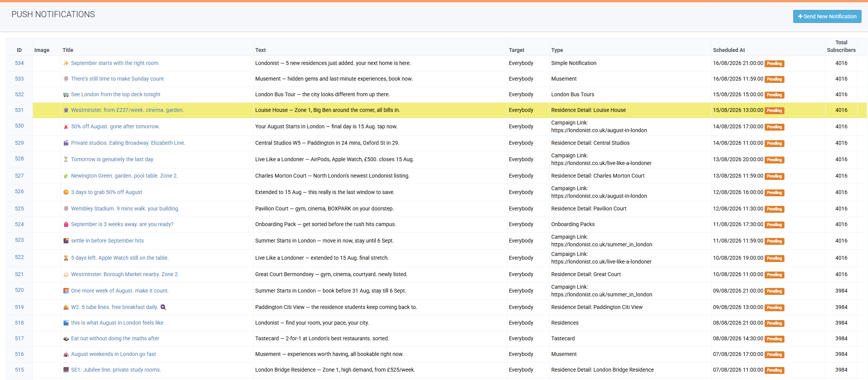Click 'London Bus Tour — the city looks different from up there.'
This screenshot has height=380, width=868.
point(322,95)
